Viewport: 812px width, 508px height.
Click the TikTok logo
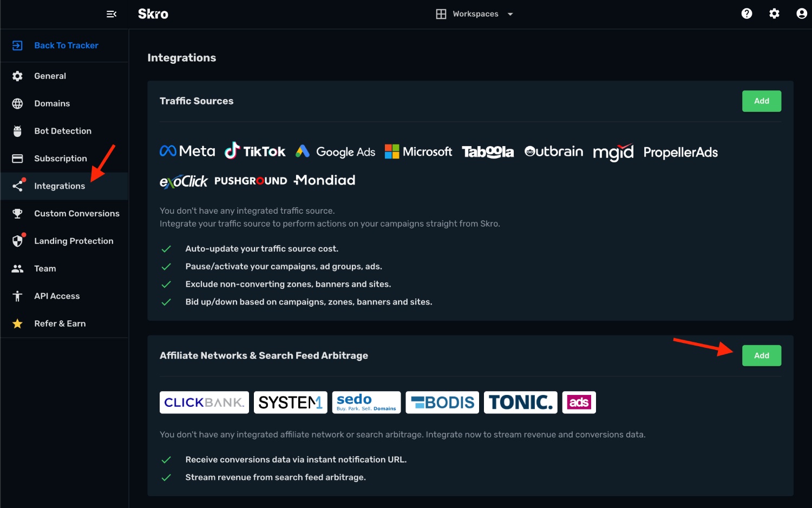click(x=255, y=151)
